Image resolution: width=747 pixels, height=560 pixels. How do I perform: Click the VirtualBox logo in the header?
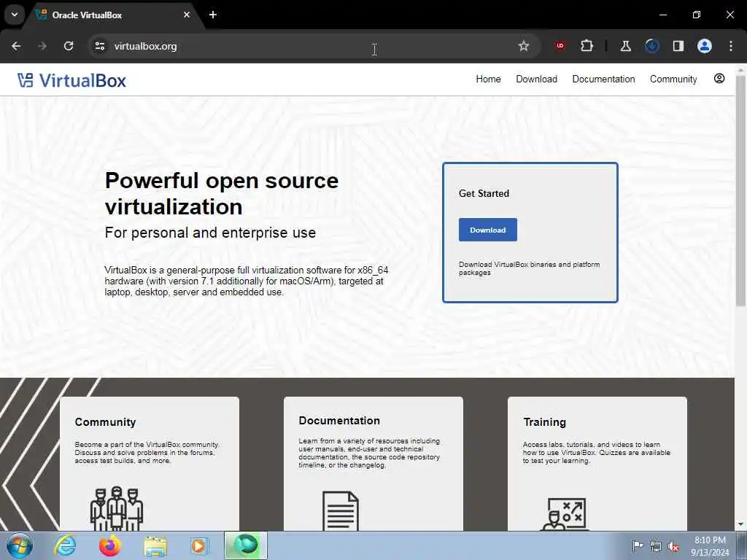pos(72,80)
